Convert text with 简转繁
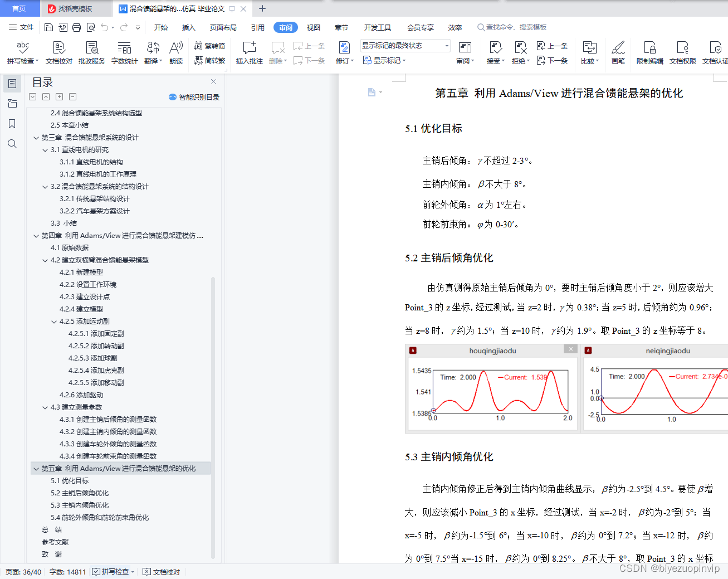728x579 pixels. coord(209,60)
